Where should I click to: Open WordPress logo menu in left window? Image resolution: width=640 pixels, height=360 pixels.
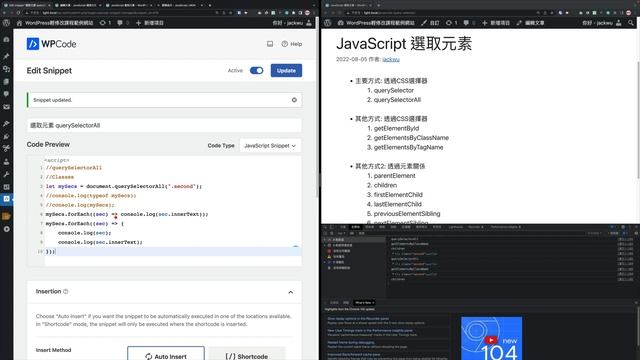6,23
